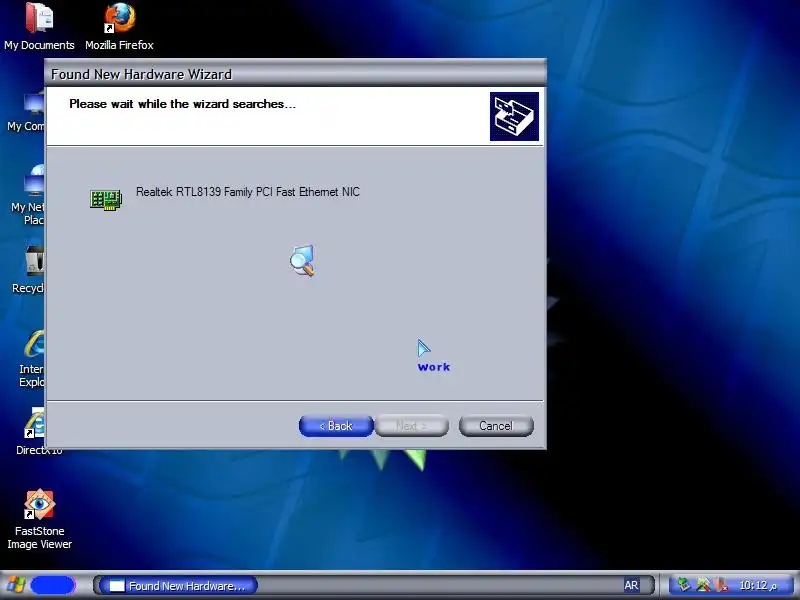800x600 pixels.
Task: Click the Realtek RTL8139 Family PCI device text
Action: pos(248,192)
